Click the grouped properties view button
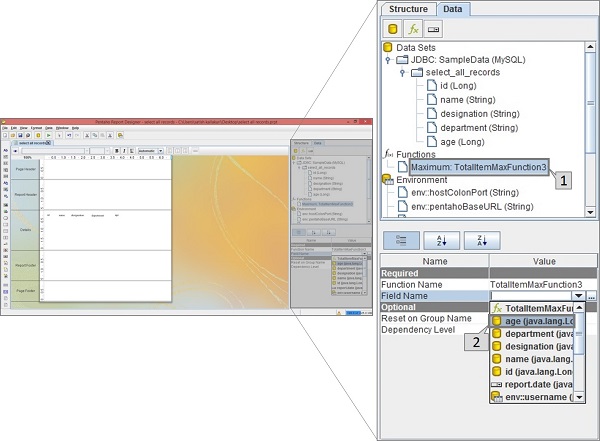 pos(396,240)
